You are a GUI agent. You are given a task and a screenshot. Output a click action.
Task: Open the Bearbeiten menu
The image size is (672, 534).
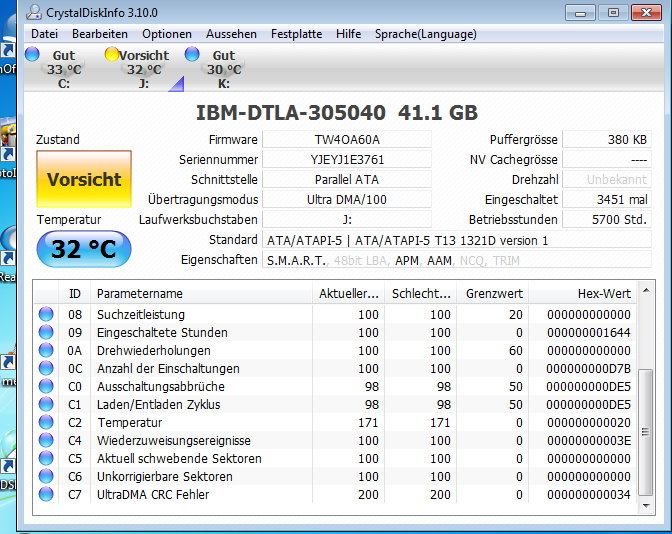(x=100, y=34)
